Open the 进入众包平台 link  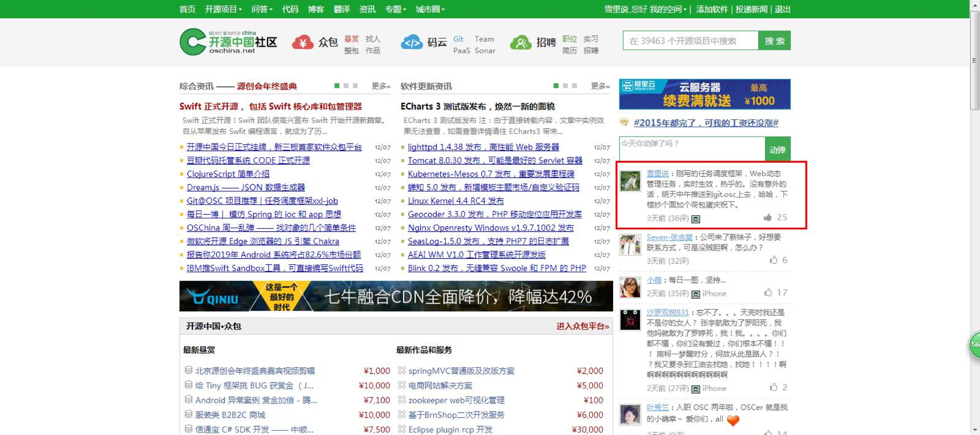(x=582, y=326)
